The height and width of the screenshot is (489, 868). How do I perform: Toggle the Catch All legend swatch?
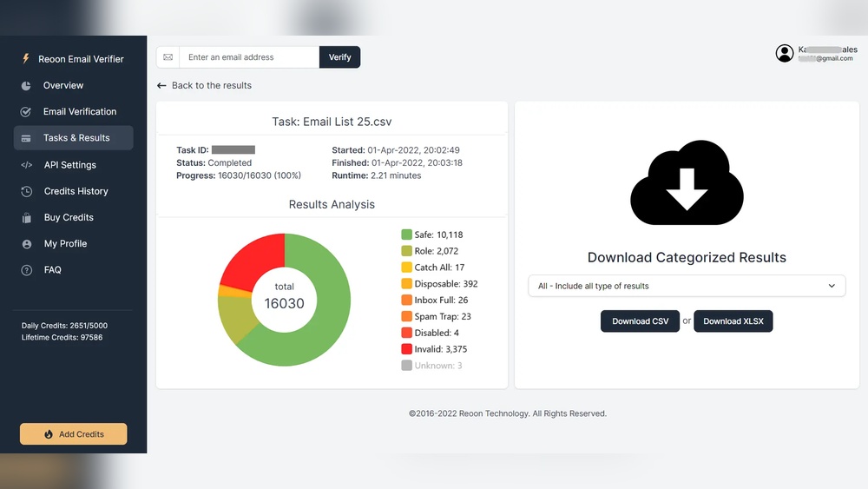(x=407, y=268)
